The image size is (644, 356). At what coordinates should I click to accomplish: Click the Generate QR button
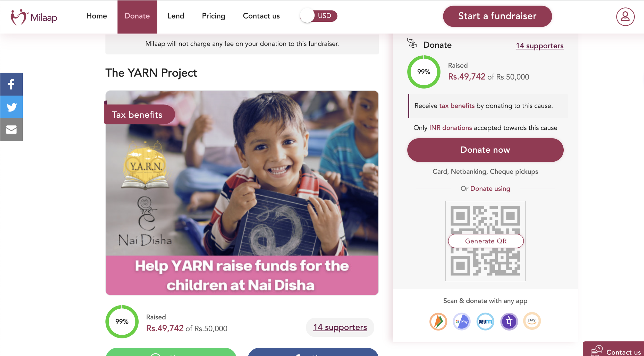pyautogui.click(x=486, y=241)
